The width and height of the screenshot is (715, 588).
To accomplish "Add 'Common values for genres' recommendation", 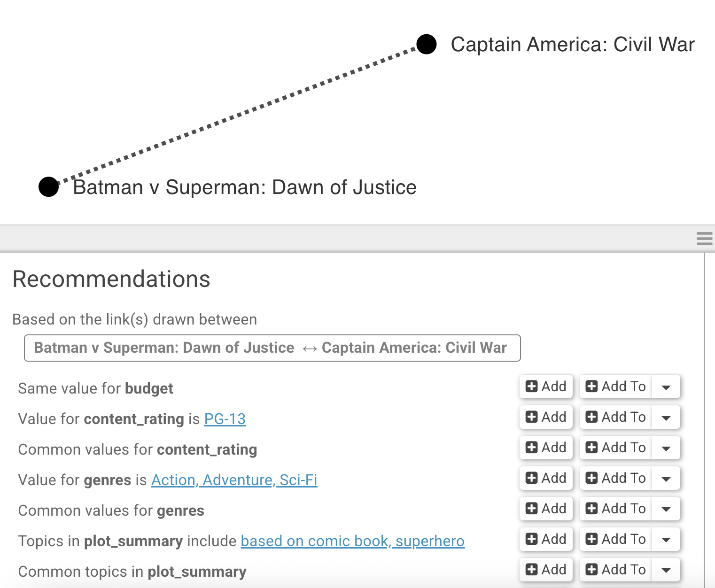I will [546, 509].
